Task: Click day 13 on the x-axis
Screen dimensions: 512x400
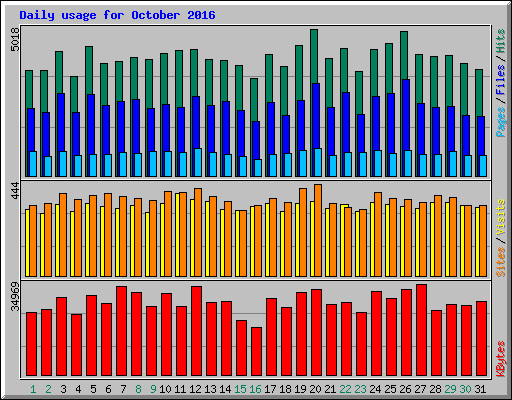Action: click(x=210, y=389)
